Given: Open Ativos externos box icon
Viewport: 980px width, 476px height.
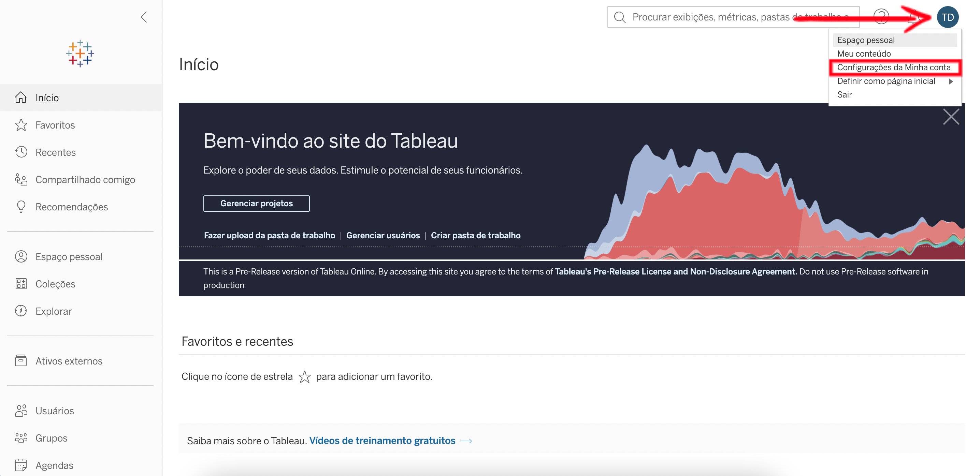Looking at the screenshot, I should tap(21, 360).
